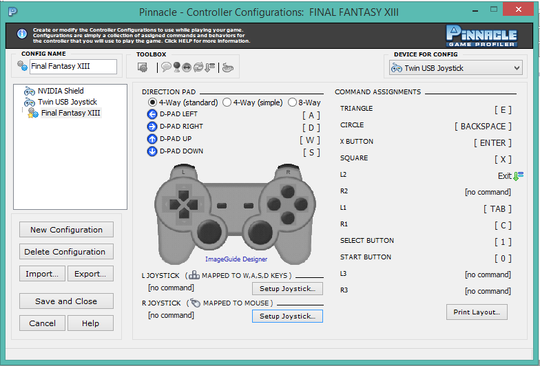
Task: Click the double-arrow toolbox icon
Action: [x=187, y=67]
